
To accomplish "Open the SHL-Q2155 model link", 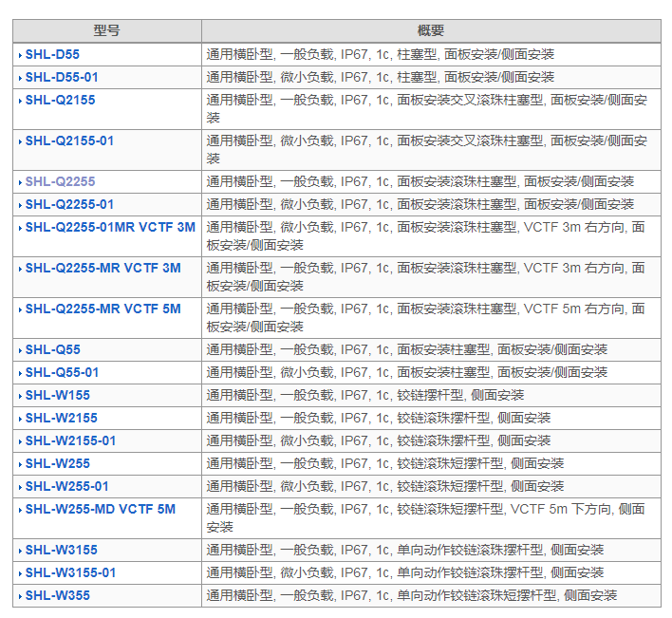I will point(60,100).
